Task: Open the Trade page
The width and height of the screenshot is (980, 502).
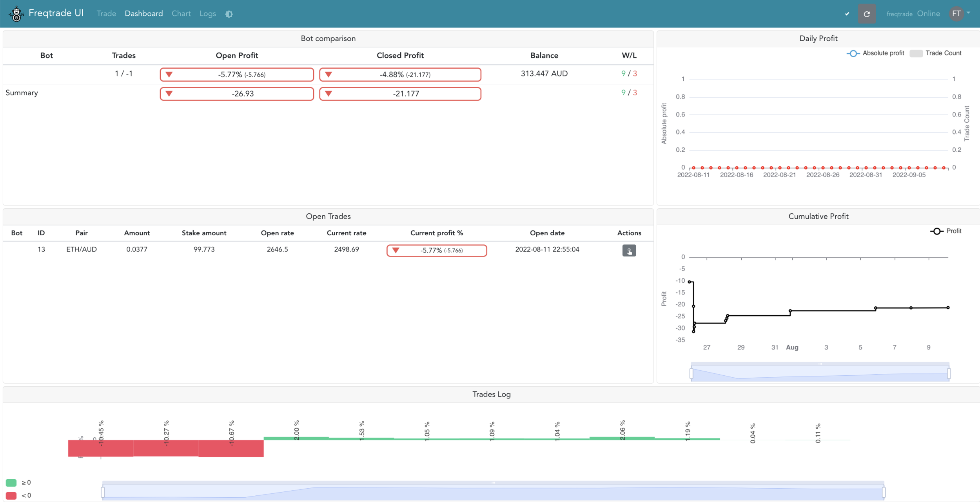Action: point(106,14)
